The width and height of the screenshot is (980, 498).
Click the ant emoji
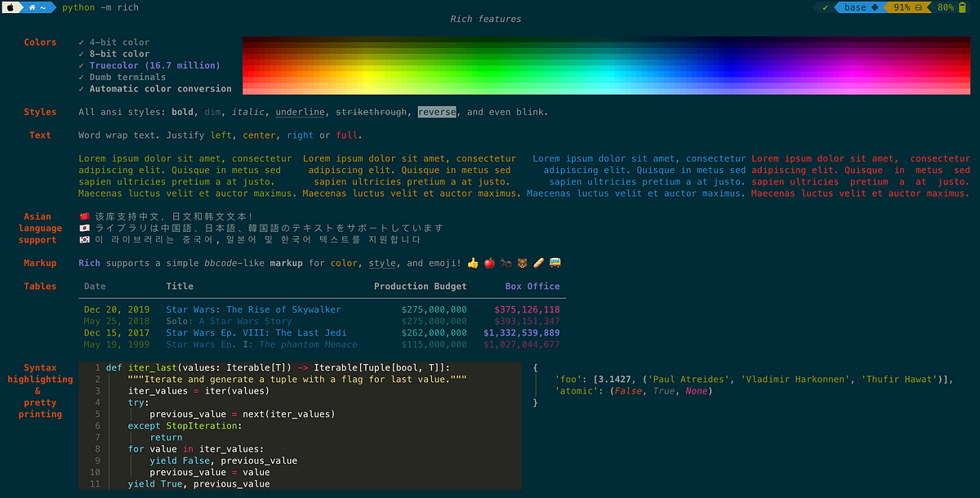point(506,263)
